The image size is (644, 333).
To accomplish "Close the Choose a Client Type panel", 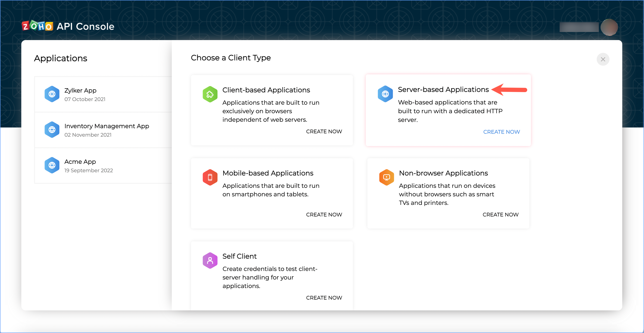I will (603, 59).
